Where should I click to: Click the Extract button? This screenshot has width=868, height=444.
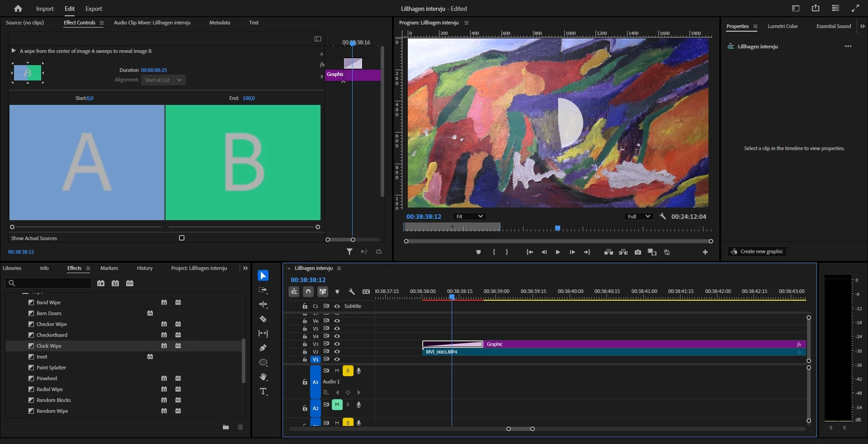tap(623, 252)
